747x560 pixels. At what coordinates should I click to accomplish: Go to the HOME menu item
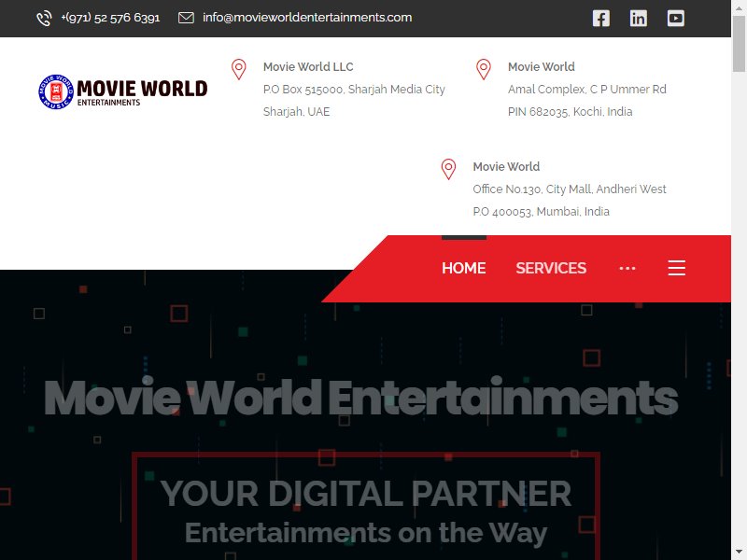point(463,268)
